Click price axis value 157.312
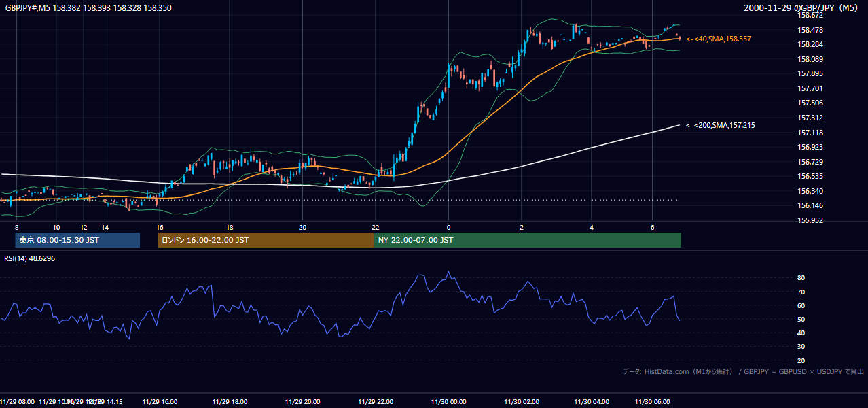868x408 pixels. (811, 118)
